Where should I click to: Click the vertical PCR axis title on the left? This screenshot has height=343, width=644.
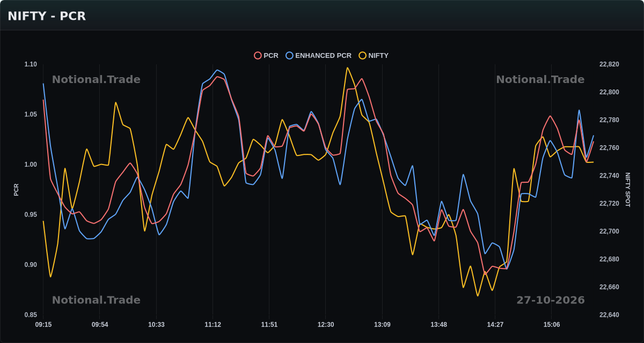[16, 190]
